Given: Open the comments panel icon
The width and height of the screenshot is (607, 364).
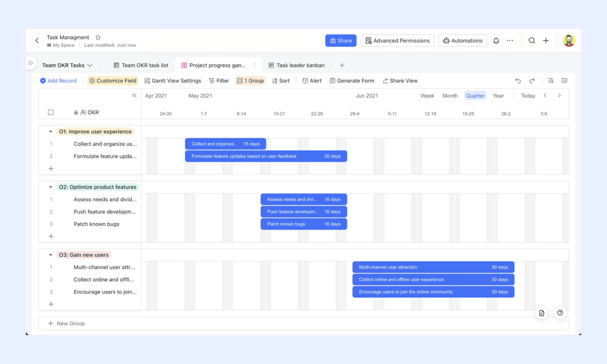Looking at the screenshot, I should (x=564, y=81).
